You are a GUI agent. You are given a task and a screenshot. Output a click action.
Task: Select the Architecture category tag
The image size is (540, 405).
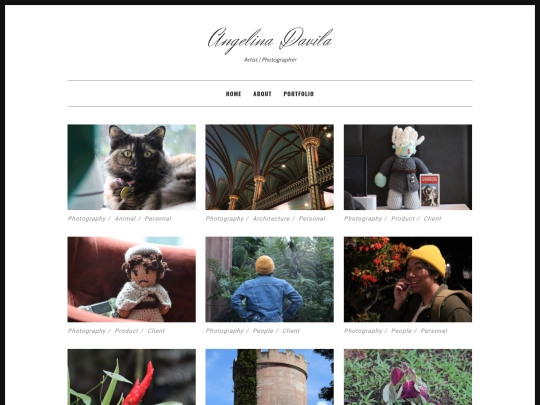point(271,219)
